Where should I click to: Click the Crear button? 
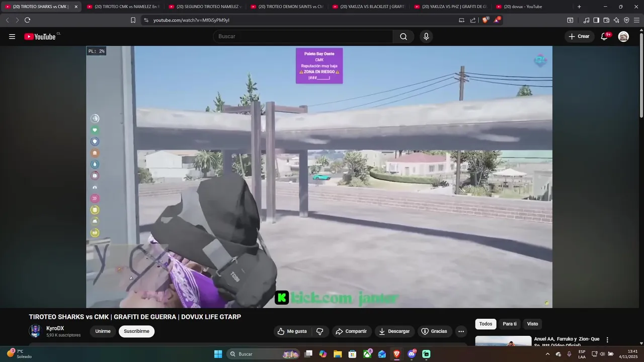point(579,36)
